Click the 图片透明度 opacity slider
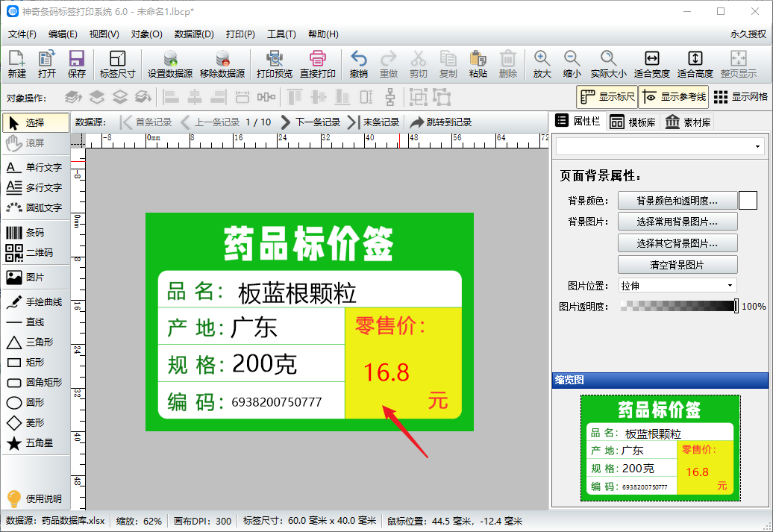The height and width of the screenshot is (532, 773). 679,306
